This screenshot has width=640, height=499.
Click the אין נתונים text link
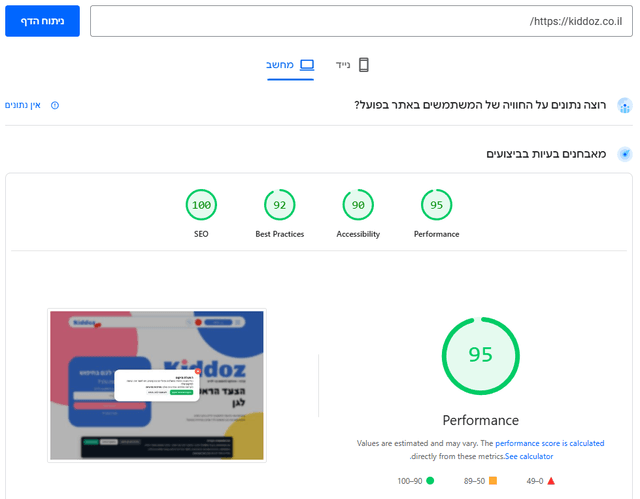pos(23,105)
